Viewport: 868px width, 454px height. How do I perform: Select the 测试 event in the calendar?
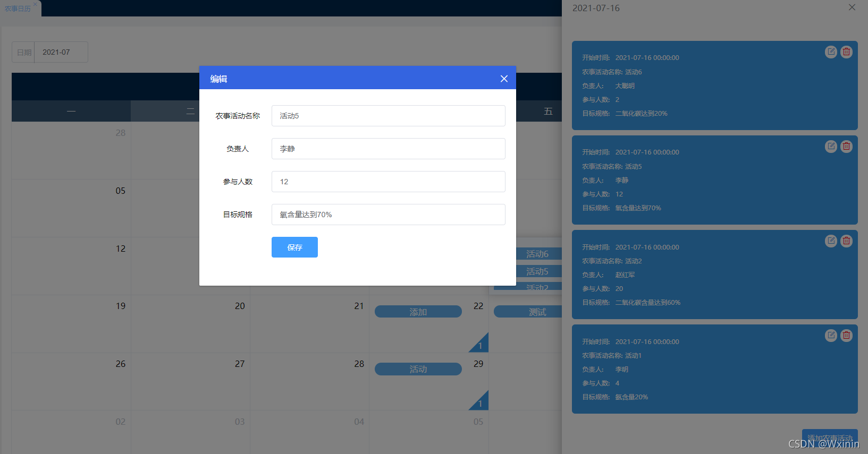click(x=528, y=312)
